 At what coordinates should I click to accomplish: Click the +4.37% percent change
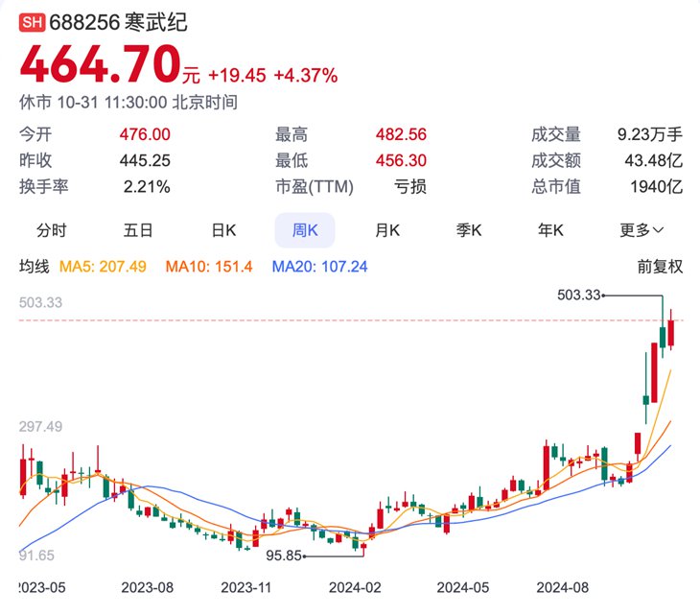click(305, 76)
